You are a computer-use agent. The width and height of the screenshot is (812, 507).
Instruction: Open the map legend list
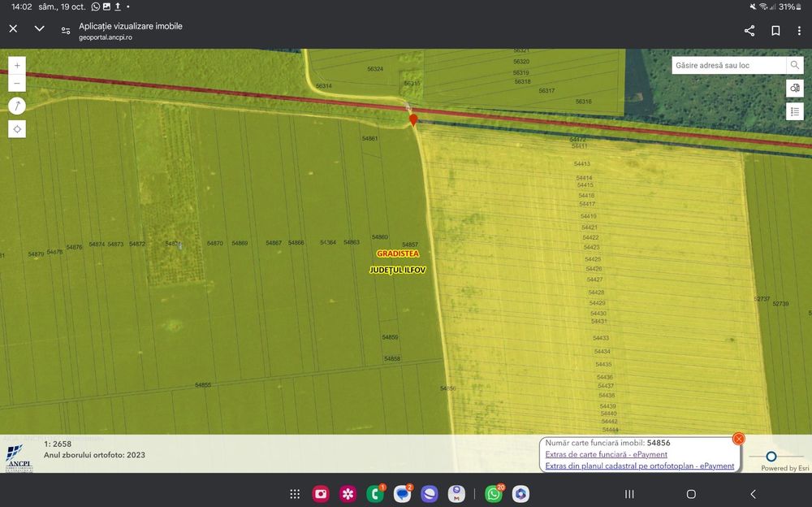click(794, 111)
